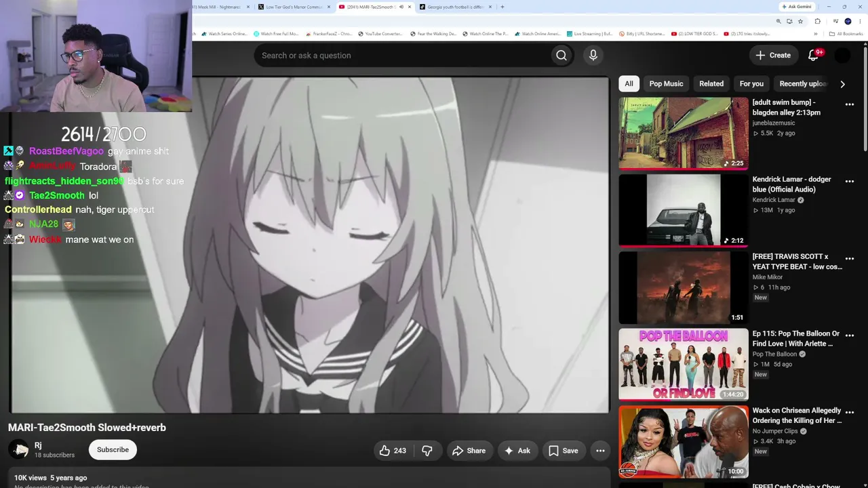Open adult swim bump blagden alley thumbnail
This screenshot has height=488, width=868.
[x=684, y=133]
